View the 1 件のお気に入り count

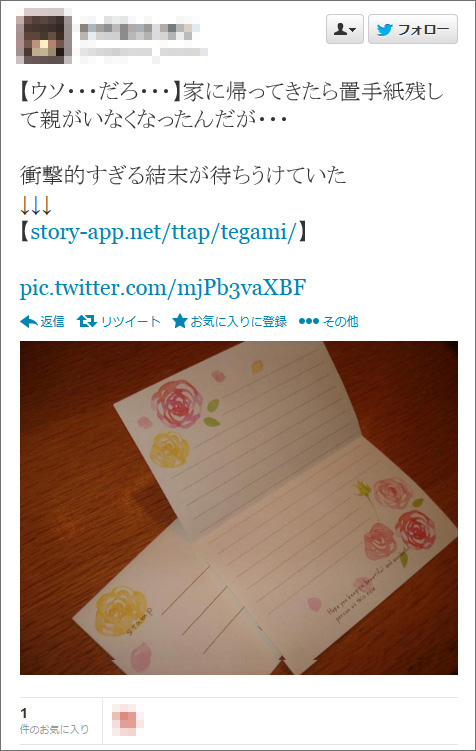pos(54,721)
